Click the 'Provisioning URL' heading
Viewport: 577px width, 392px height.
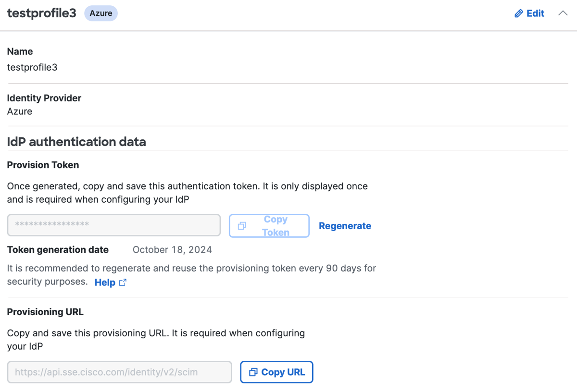click(45, 312)
